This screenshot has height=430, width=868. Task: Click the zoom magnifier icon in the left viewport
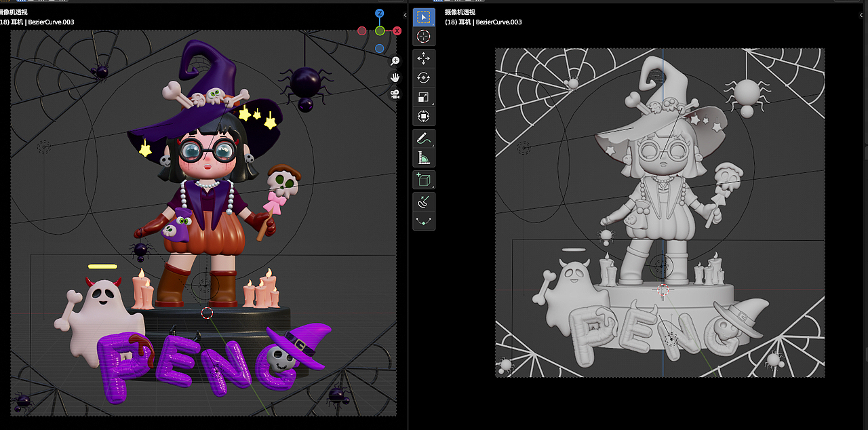(x=395, y=60)
